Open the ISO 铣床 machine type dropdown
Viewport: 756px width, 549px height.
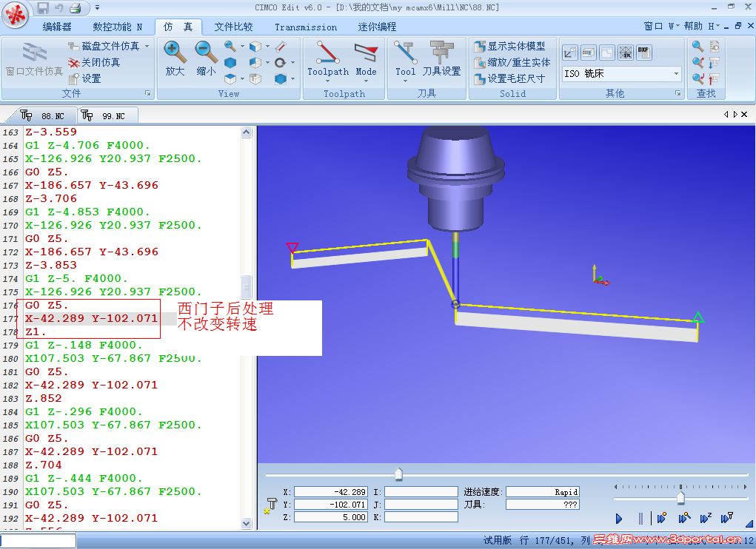[x=676, y=74]
